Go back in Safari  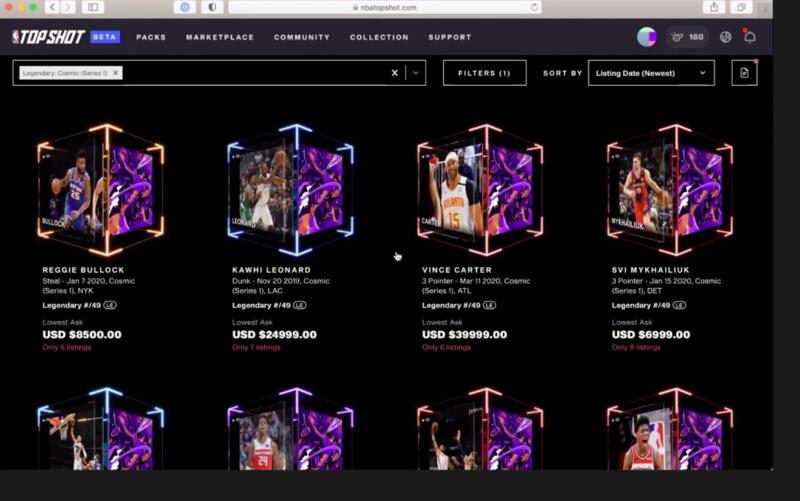pos(53,7)
